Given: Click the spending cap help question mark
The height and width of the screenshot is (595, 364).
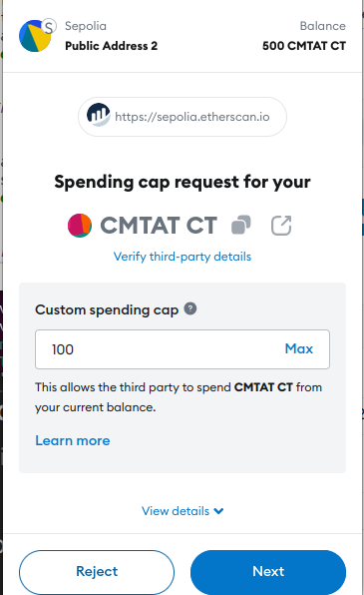Looking at the screenshot, I should 190,308.
